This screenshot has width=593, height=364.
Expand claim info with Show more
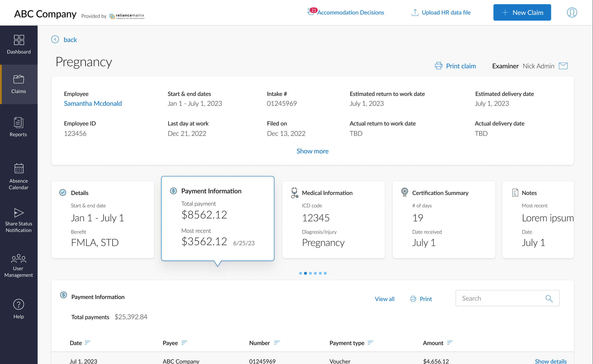tap(312, 151)
